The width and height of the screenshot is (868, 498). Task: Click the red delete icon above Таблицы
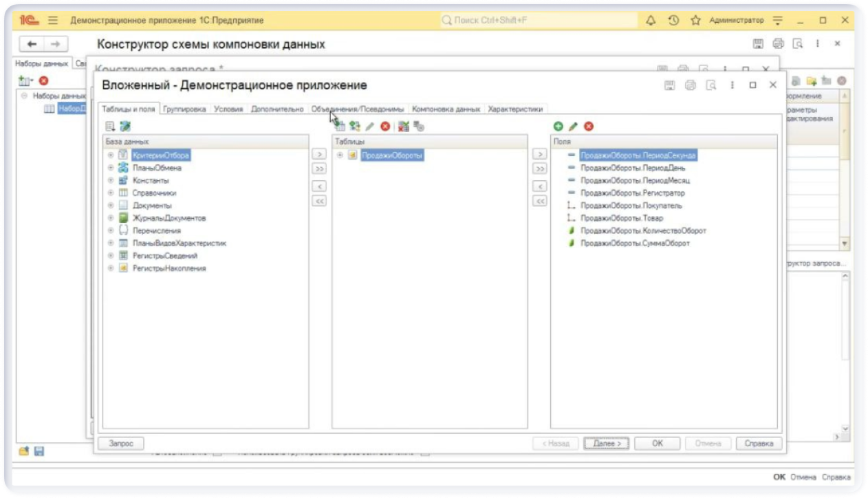pyautogui.click(x=385, y=127)
